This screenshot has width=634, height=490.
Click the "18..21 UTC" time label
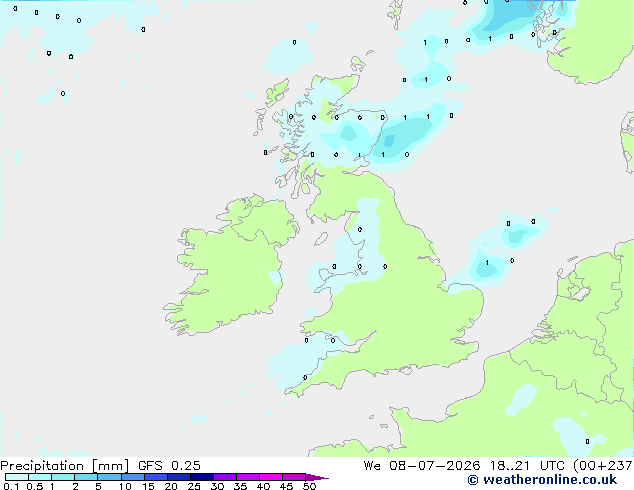point(527,466)
